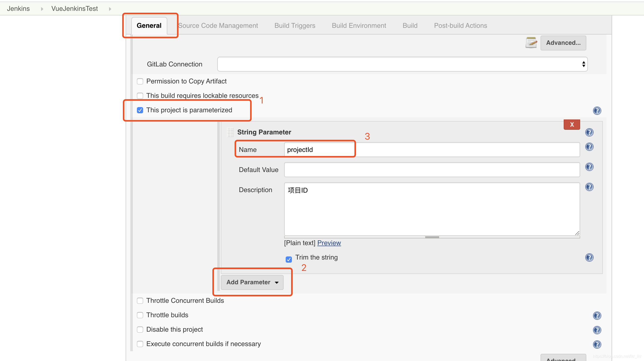
Task: Open help icon for Disable this project
Action: [597, 330]
